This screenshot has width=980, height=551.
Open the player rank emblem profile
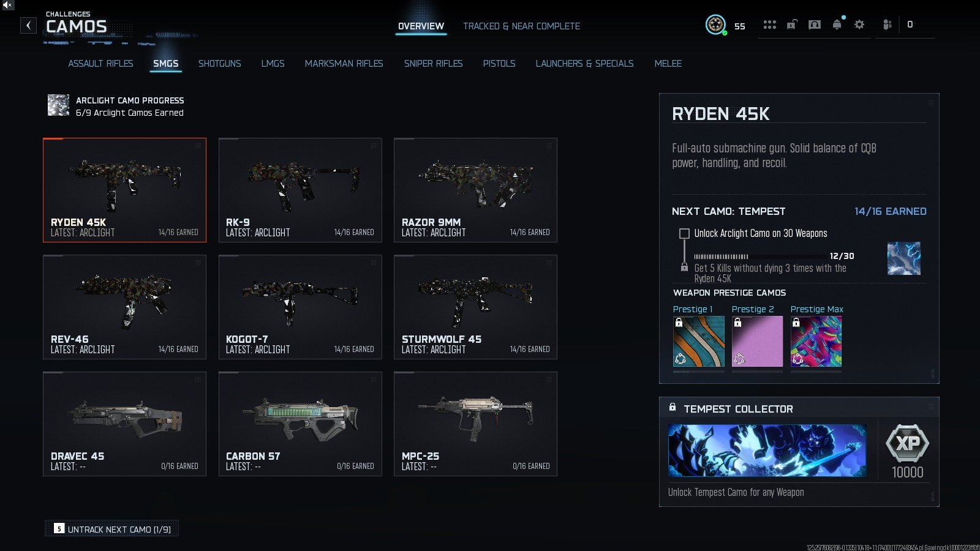point(715,24)
